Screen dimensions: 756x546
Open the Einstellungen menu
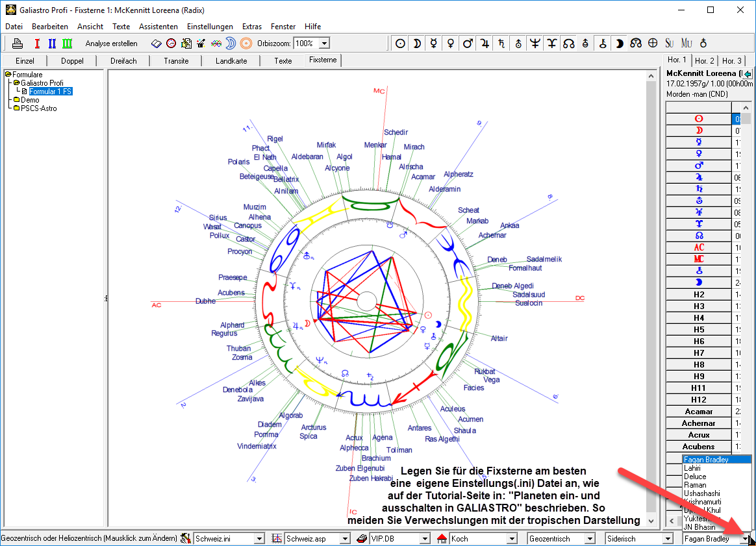click(x=210, y=27)
